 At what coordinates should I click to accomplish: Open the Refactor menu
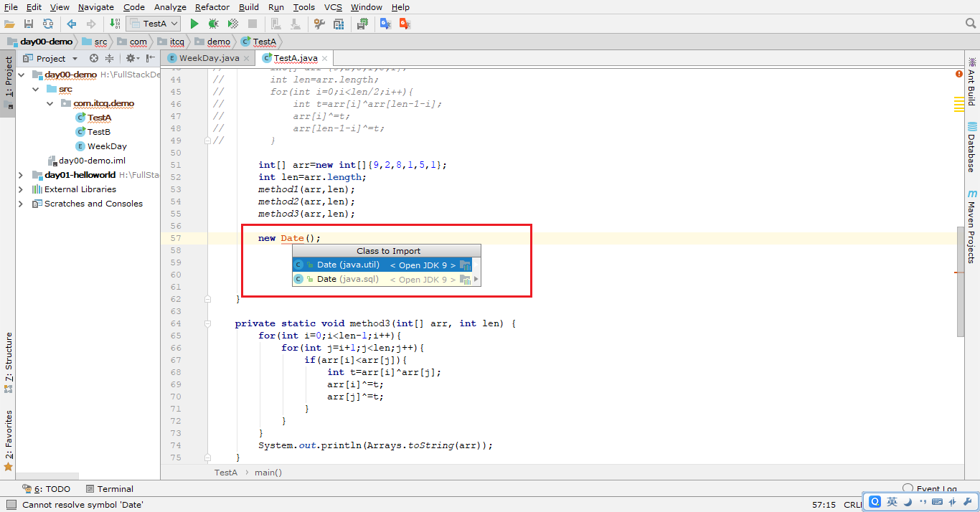point(212,7)
